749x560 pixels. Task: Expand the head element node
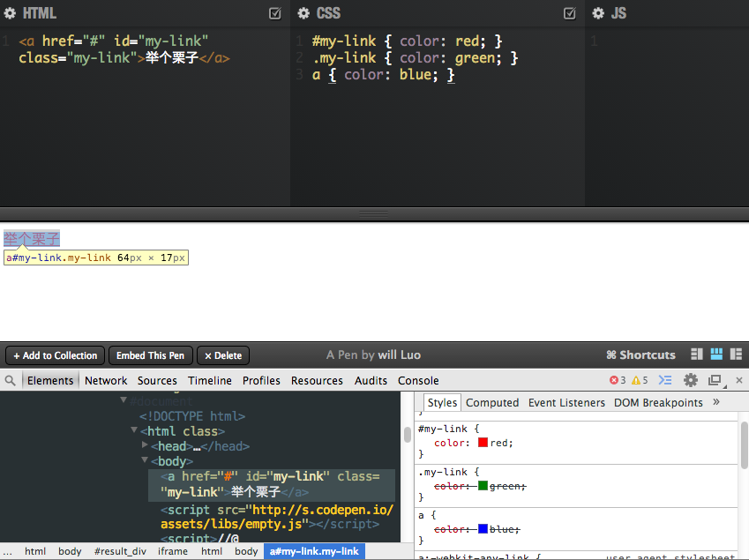tap(145, 446)
